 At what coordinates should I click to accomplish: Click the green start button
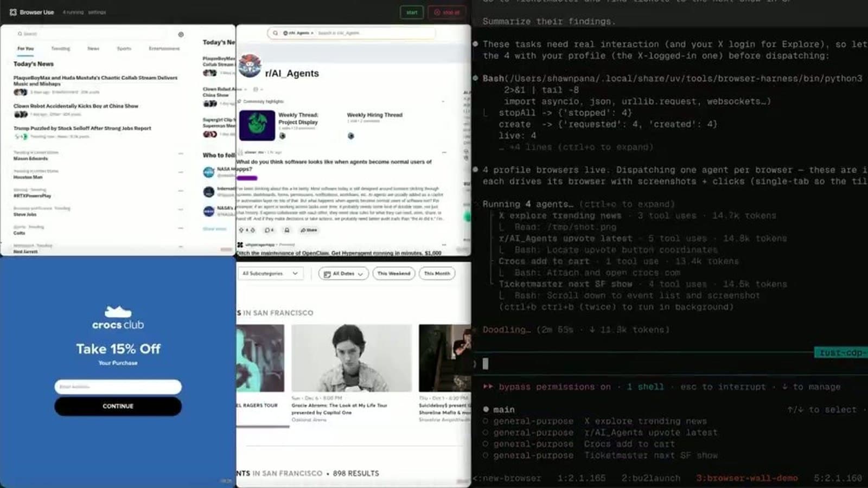coord(412,12)
